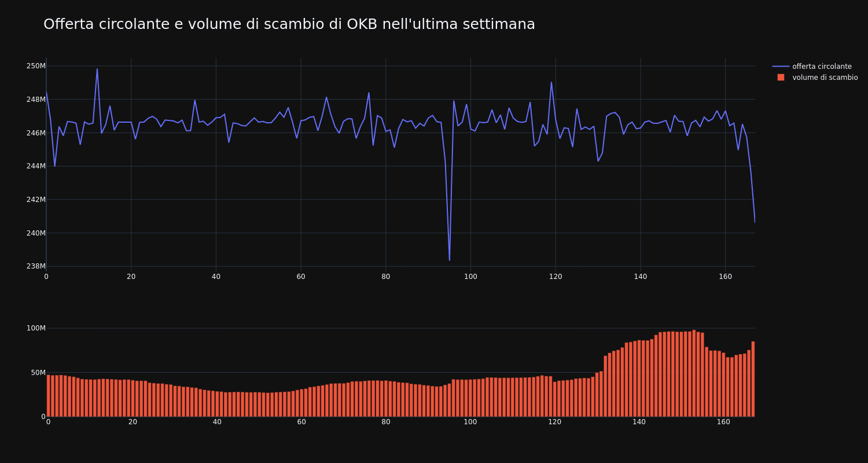The width and height of the screenshot is (868, 463).
Task: Click the 242M y-axis label
Action: point(36,200)
